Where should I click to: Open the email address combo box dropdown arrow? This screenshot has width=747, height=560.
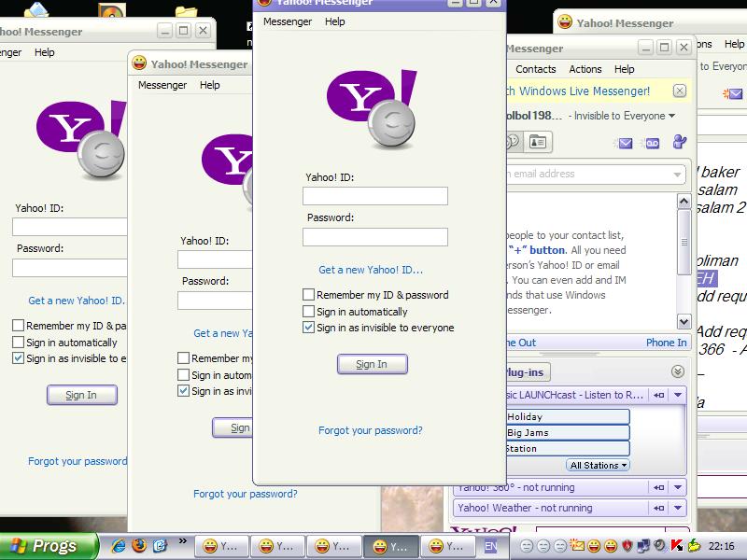677,175
